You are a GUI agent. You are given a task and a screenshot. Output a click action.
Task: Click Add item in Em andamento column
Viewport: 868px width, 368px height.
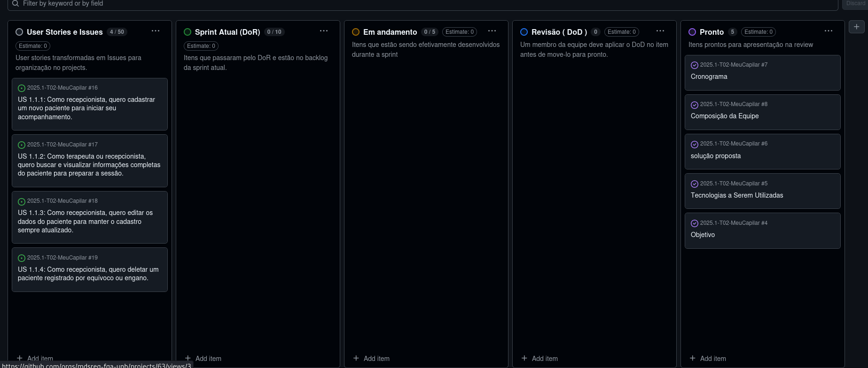tap(371, 358)
